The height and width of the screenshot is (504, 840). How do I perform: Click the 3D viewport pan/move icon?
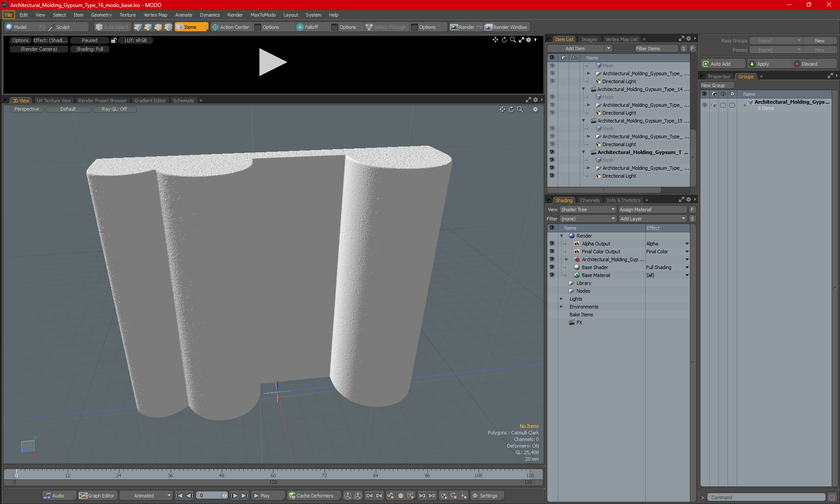pyautogui.click(x=502, y=109)
